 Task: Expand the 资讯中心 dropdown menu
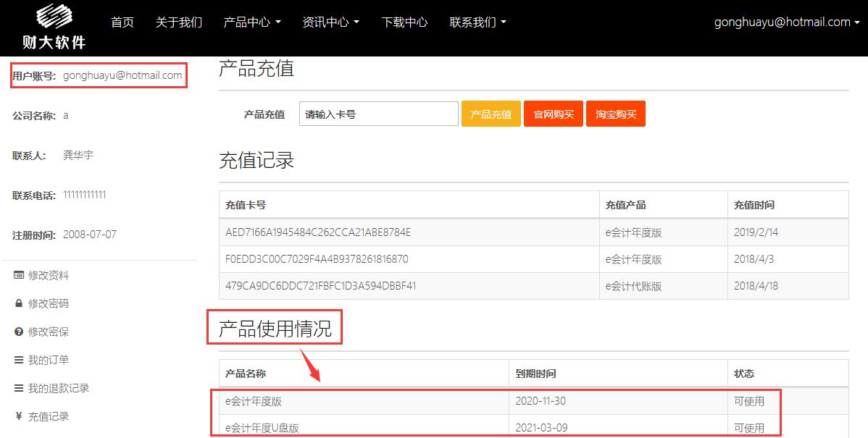point(330,22)
